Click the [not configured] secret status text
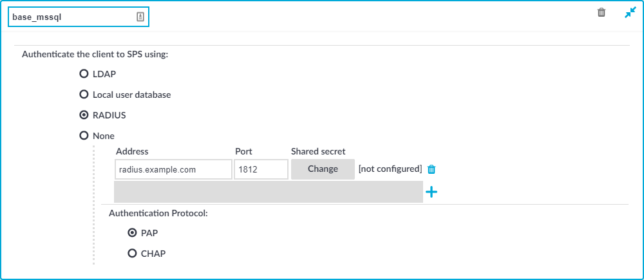This screenshot has height=280, width=644. pos(390,169)
